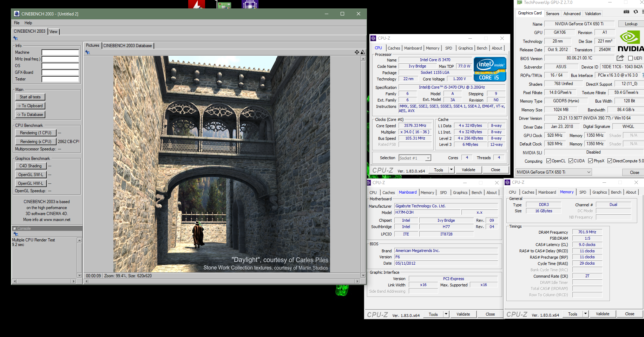Click the MHz (real freq.) input field
Image resolution: width=644 pixels, height=337 pixels.
point(60,59)
